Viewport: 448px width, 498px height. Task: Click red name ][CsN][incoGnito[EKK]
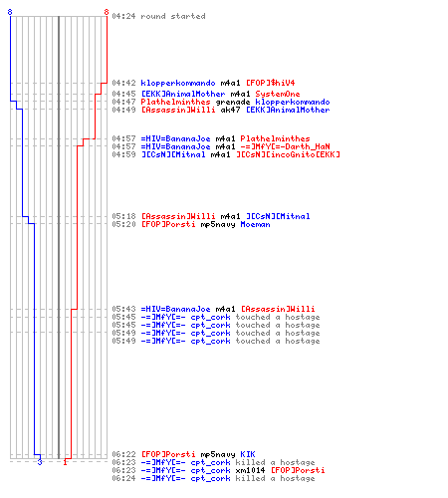(x=288, y=154)
